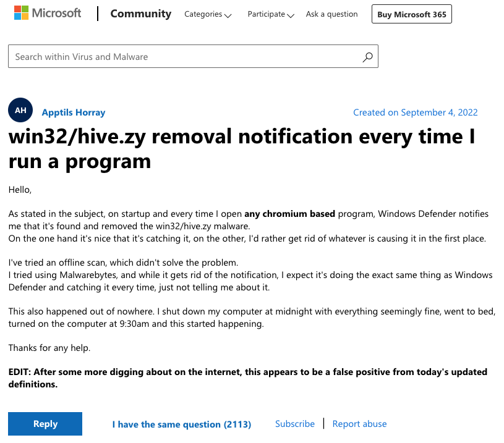Screen dimensions: 504x443
Task: Click "I have the same question (2113)"
Action: 181,424
